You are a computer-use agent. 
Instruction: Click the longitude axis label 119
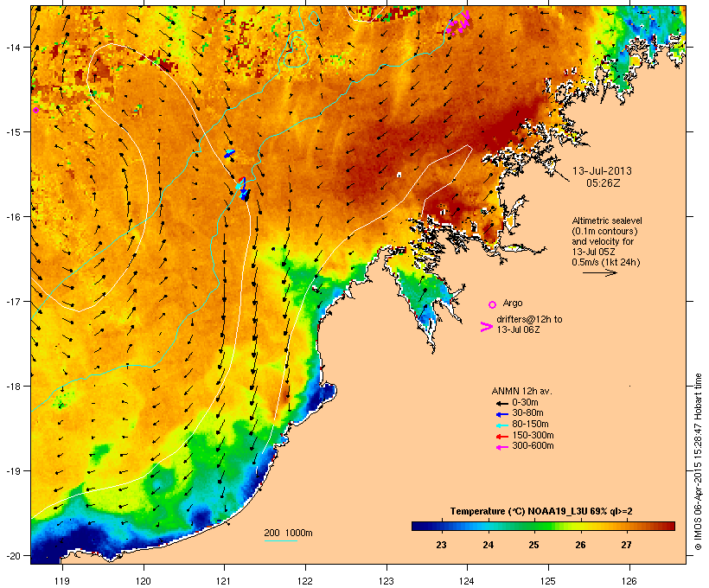[62, 581]
